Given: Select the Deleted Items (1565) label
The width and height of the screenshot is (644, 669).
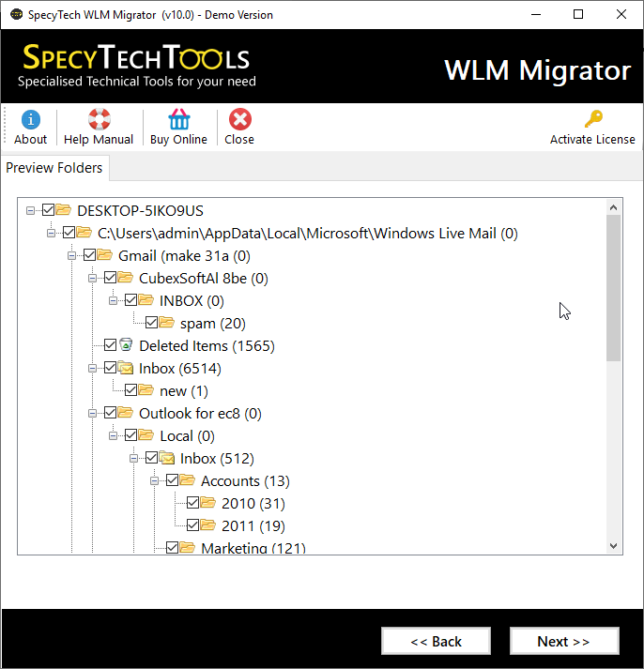Looking at the screenshot, I should click(207, 345).
